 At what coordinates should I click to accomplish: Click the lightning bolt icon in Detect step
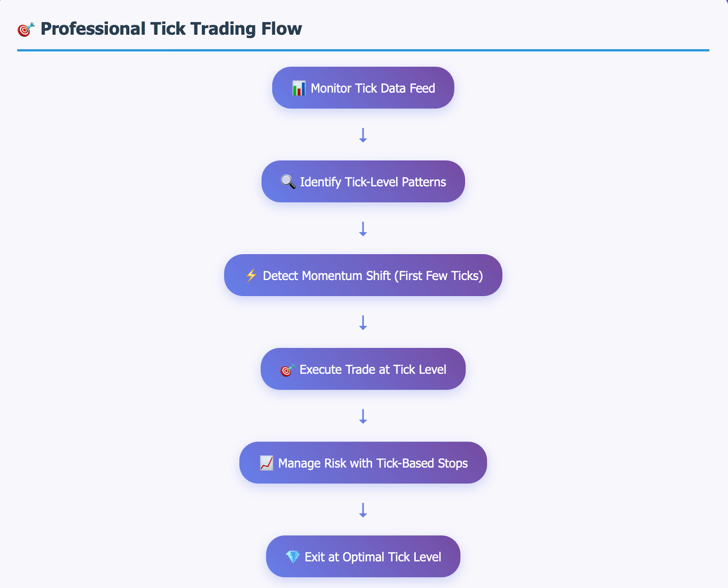[x=251, y=275]
